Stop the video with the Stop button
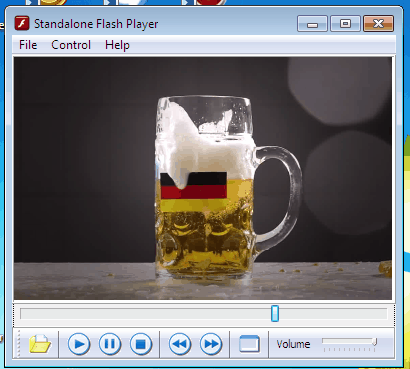The height and width of the screenshot is (369, 410). [141, 344]
